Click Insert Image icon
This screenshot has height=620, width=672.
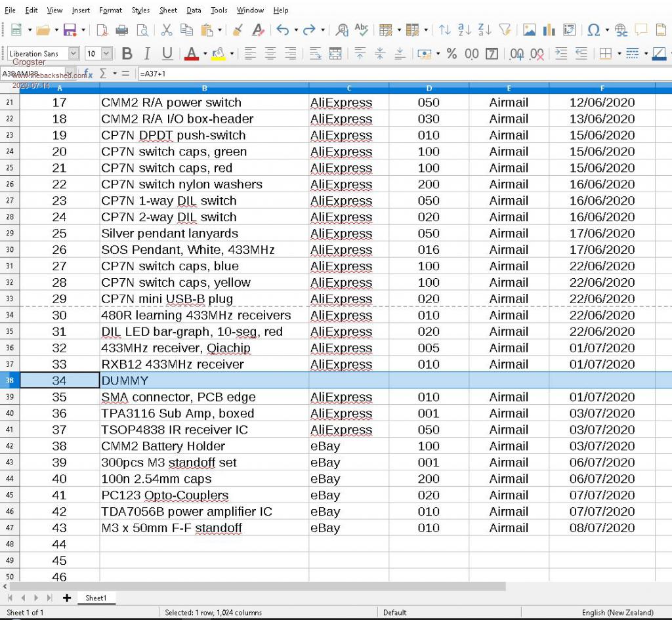tap(530, 30)
